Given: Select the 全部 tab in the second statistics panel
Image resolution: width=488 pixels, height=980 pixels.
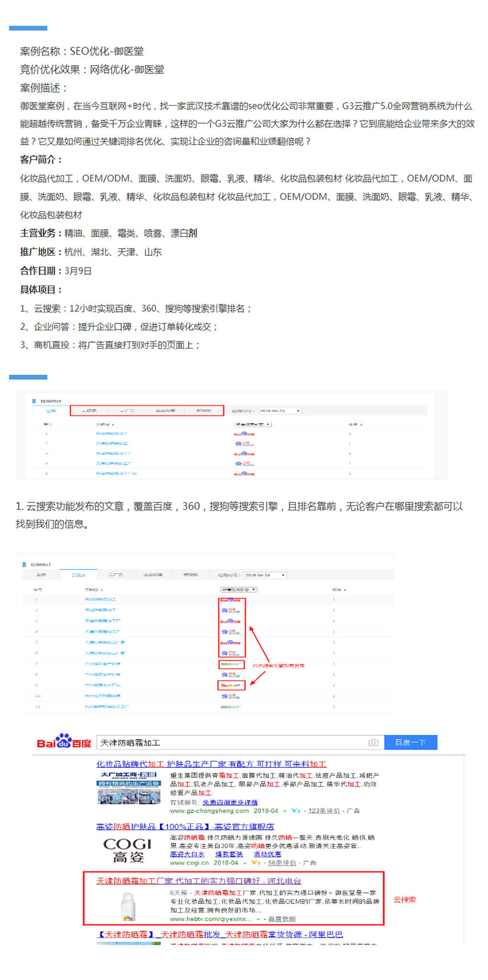Looking at the screenshot, I should [41, 575].
